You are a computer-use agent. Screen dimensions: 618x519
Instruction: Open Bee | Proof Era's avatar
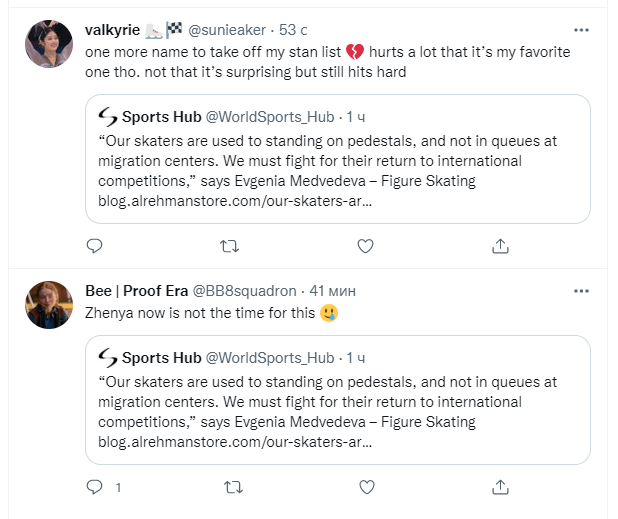(x=48, y=305)
